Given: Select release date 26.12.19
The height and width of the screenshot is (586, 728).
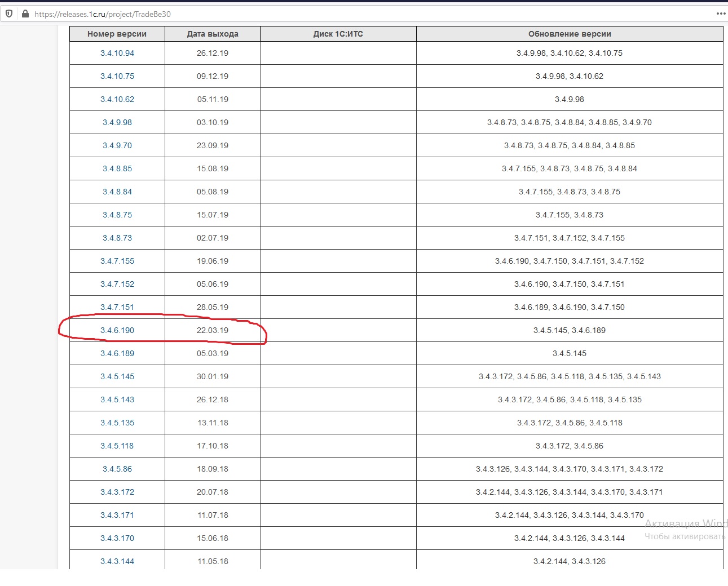Looking at the screenshot, I should (213, 53).
